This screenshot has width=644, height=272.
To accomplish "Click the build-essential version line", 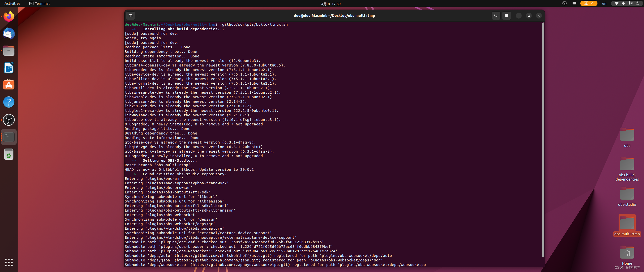I will click(192, 61).
